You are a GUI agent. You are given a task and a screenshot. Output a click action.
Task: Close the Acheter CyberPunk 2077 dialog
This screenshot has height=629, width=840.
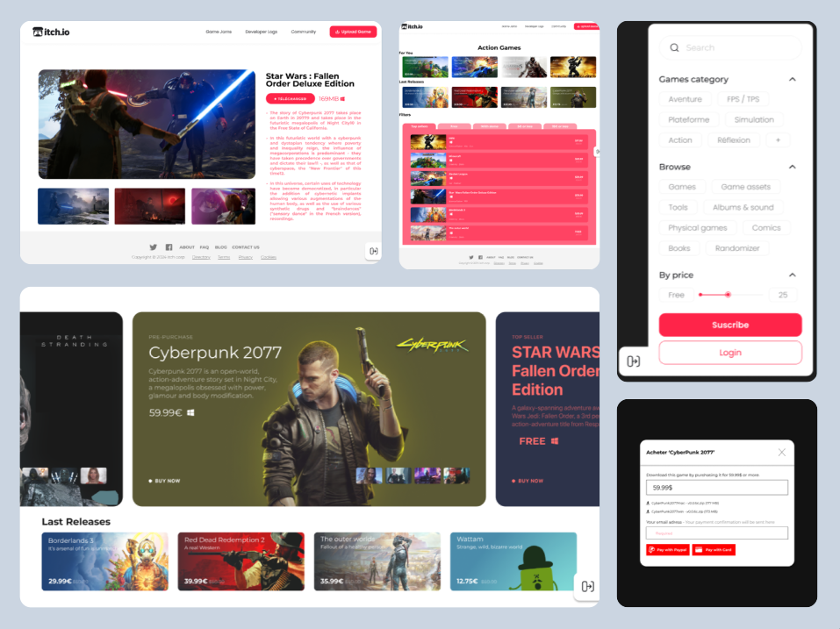781,453
